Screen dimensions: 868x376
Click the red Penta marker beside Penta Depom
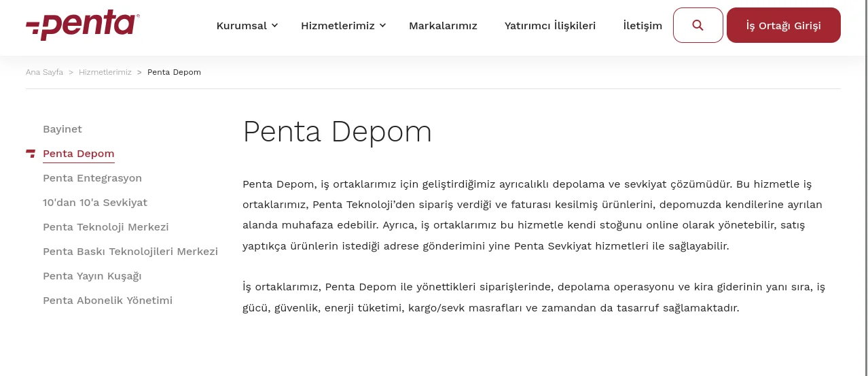pyautogui.click(x=31, y=154)
